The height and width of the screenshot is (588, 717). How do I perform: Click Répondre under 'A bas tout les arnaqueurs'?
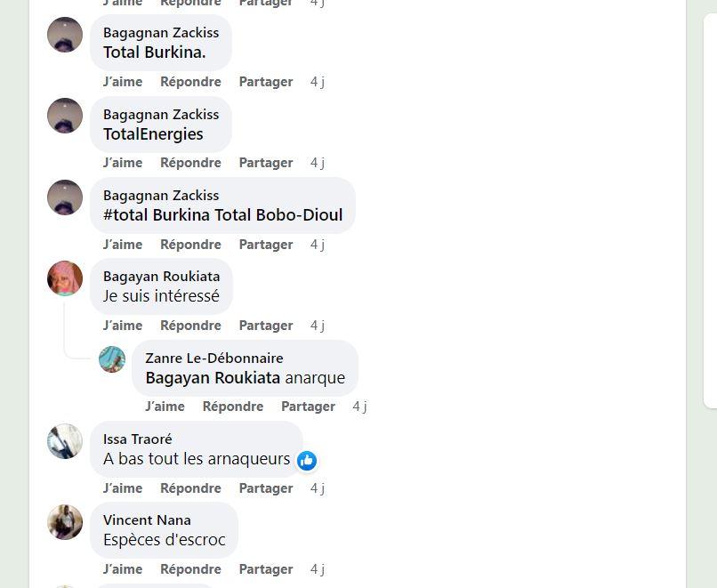[x=190, y=488]
